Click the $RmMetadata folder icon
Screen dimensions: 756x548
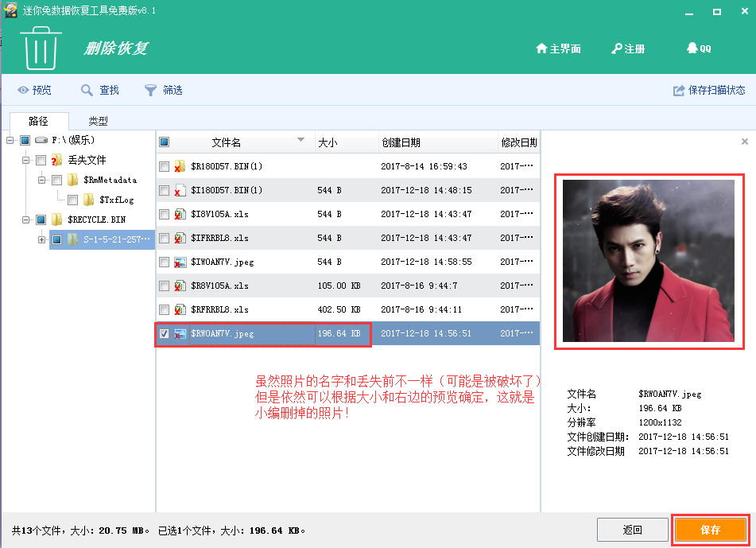click(73, 180)
